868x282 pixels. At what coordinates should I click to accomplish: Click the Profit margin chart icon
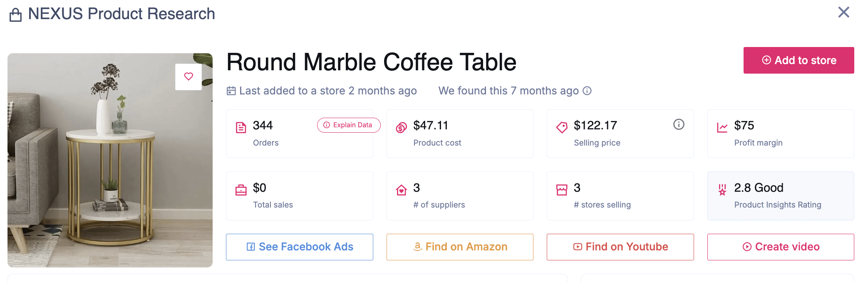click(722, 127)
